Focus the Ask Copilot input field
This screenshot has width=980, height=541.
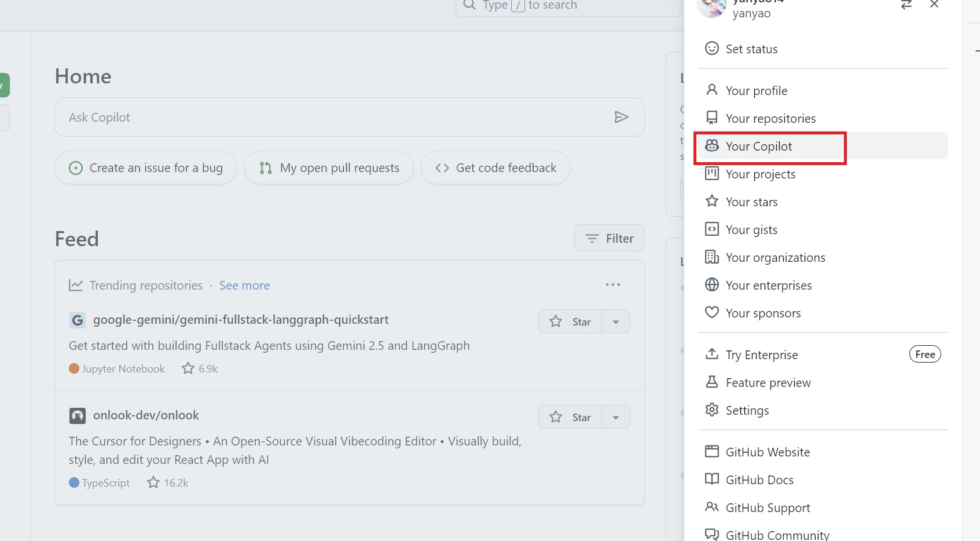click(350, 117)
